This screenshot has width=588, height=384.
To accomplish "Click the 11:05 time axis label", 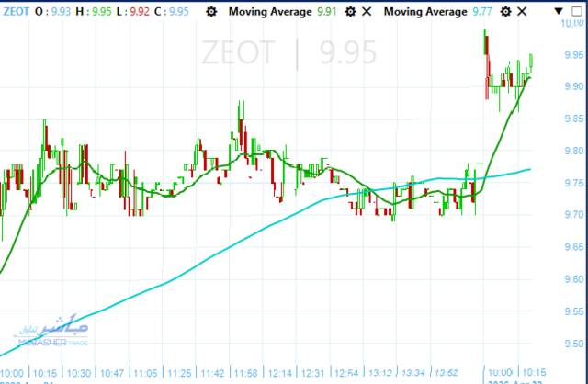I will click(145, 373).
